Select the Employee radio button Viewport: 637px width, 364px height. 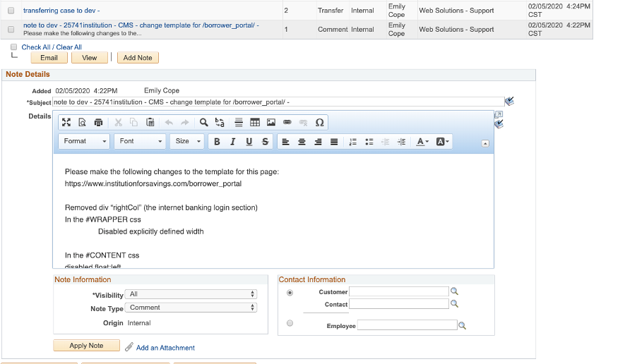tap(290, 324)
